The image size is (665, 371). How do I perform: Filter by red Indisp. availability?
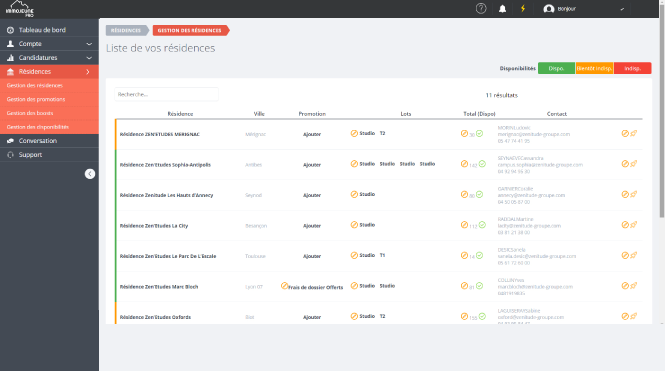(632, 68)
